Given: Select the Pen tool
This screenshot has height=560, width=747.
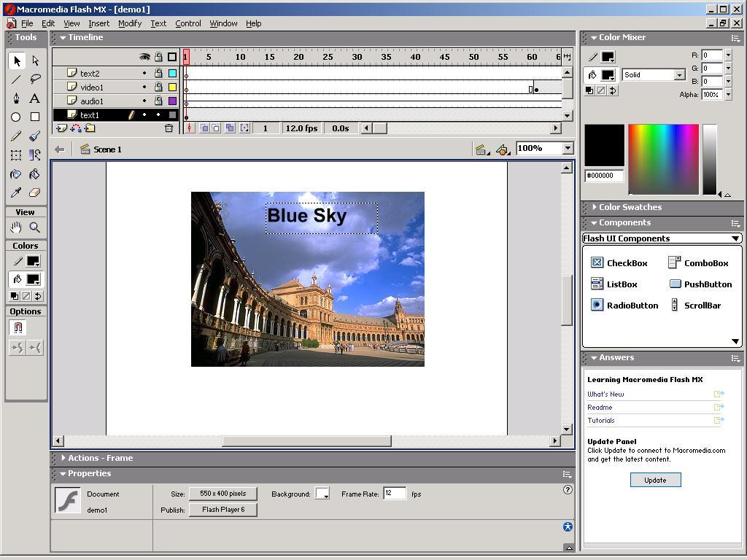Looking at the screenshot, I should [16, 98].
